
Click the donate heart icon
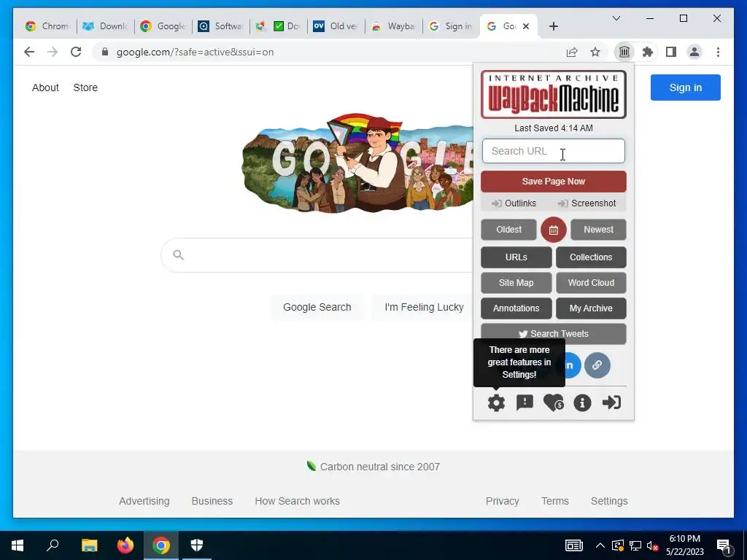(554, 402)
